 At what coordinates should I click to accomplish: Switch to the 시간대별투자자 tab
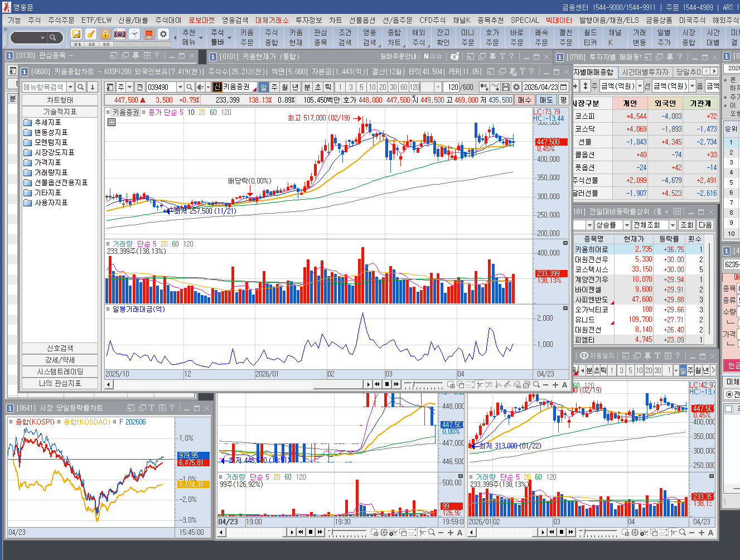click(x=645, y=72)
